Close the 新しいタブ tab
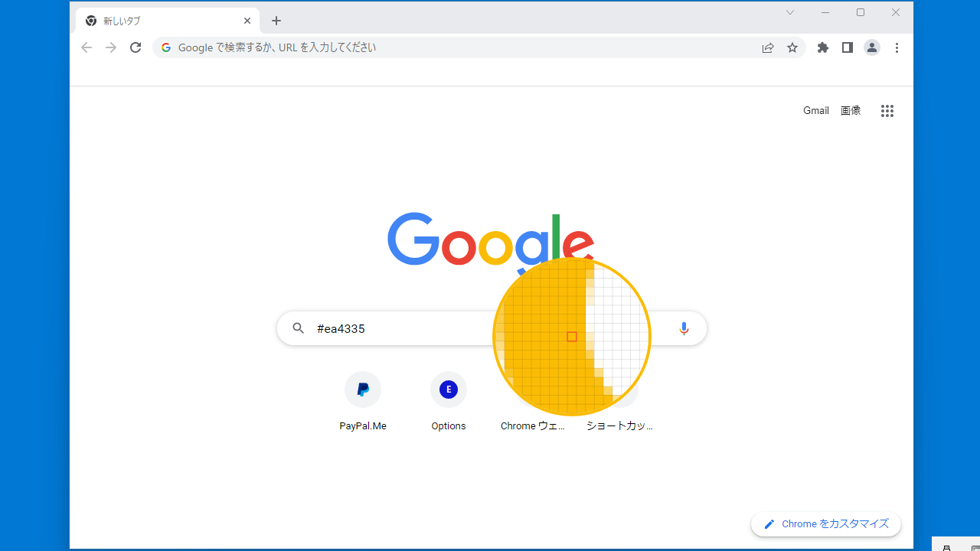The image size is (980, 551). pyautogui.click(x=247, y=21)
